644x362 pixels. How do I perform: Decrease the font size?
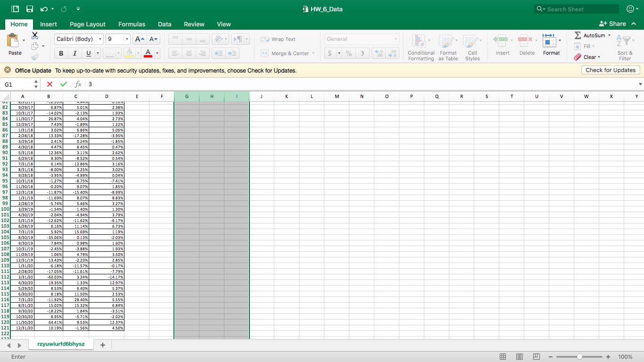click(x=154, y=39)
